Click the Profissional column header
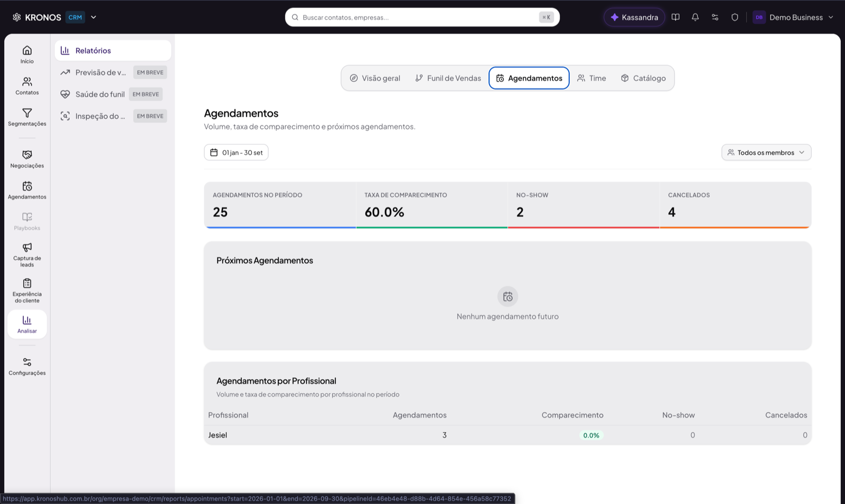 228,415
